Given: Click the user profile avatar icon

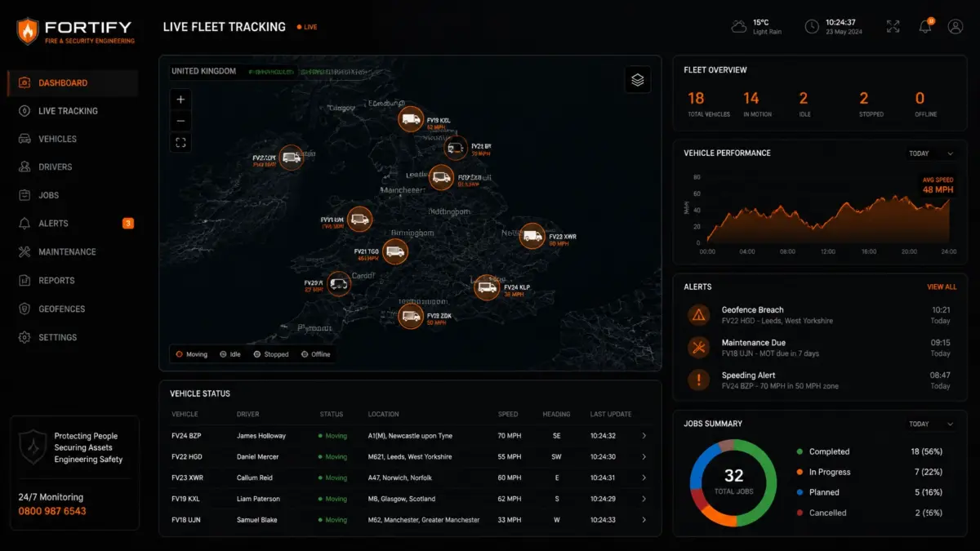Looking at the screenshot, I should pyautogui.click(x=955, y=26).
